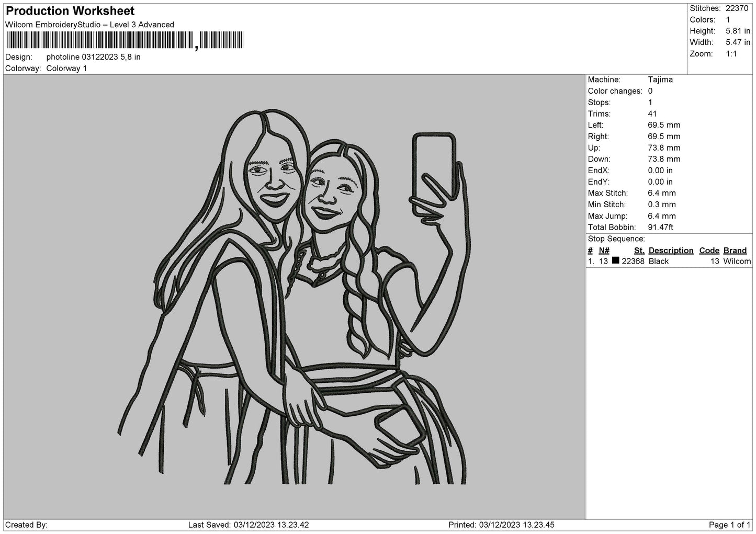Viewport: 756px width, 534px height.
Task: Click the EndX value 0.00 in
Action: (660, 171)
